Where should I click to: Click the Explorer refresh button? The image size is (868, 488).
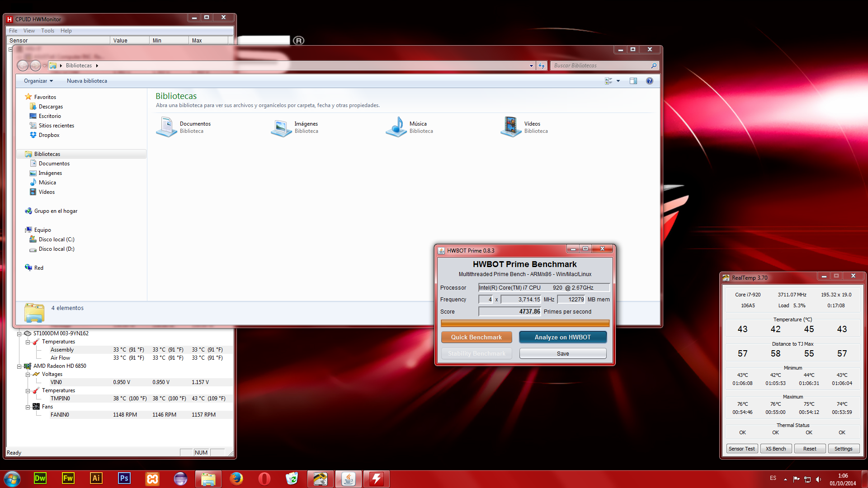pos(542,66)
